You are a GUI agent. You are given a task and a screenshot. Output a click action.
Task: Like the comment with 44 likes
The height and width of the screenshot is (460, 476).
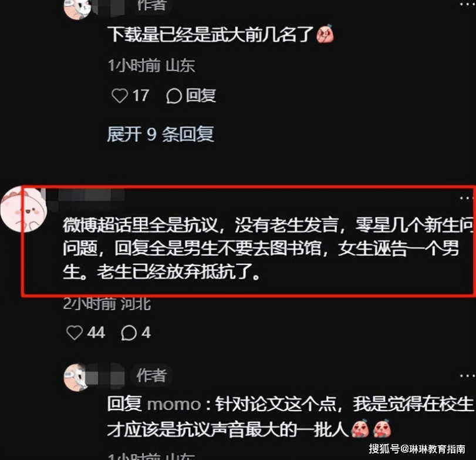pyautogui.click(x=75, y=333)
